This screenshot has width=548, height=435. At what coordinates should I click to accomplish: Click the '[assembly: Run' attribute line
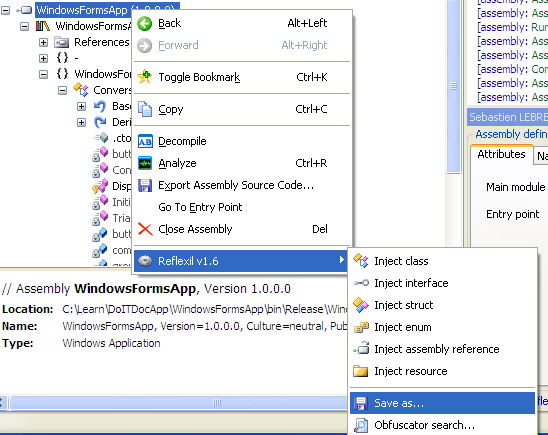click(512, 27)
